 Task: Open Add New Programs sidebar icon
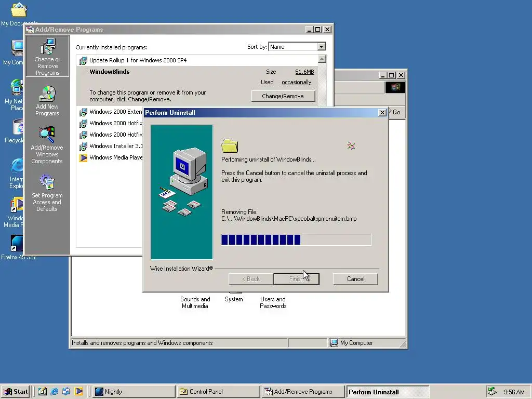pyautogui.click(x=47, y=101)
